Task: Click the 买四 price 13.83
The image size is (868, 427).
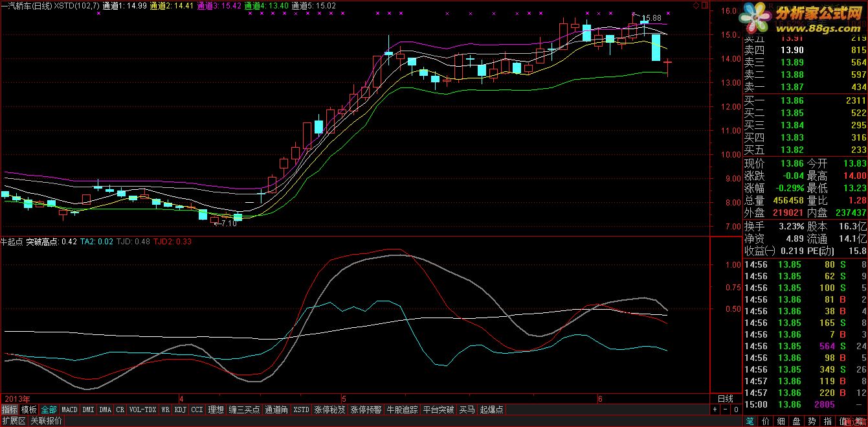Action: point(792,137)
